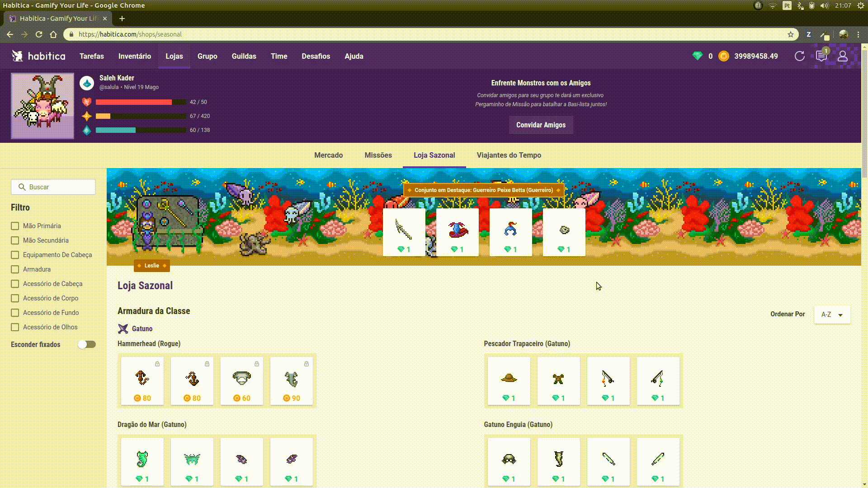Select first Hammerhead item costing 80 gold
This screenshot has width=868, height=488.
pyautogui.click(x=142, y=381)
